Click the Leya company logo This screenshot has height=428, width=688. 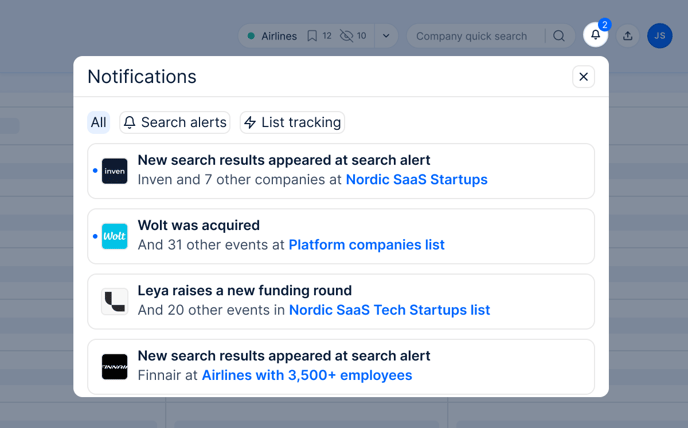[x=115, y=302]
